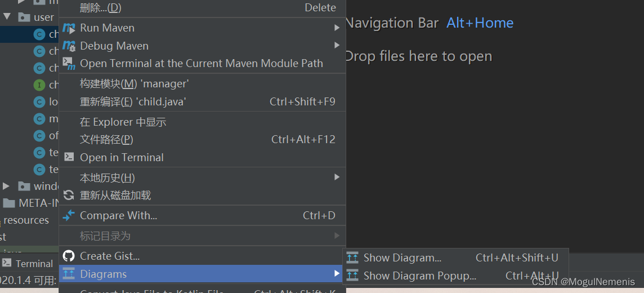Viewport: 644px width, 293px height.
Task: Click the reload from disk icon
Action: pos(69,195)
